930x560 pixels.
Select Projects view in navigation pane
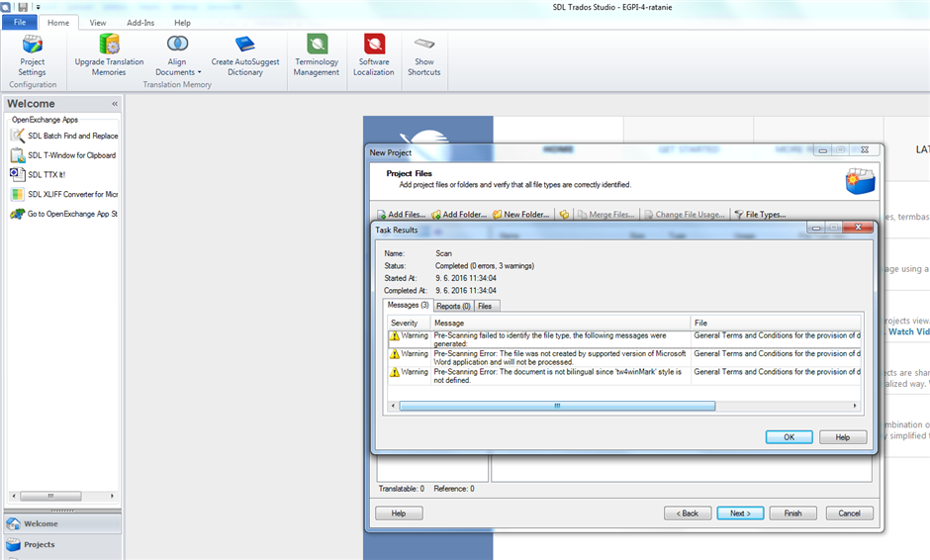(x=62, y=544)
